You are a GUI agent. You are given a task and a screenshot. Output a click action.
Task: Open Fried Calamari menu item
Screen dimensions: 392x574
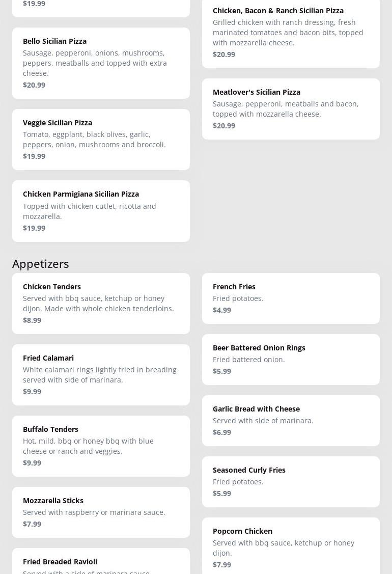pyautogui.click(x=101, y=374)
